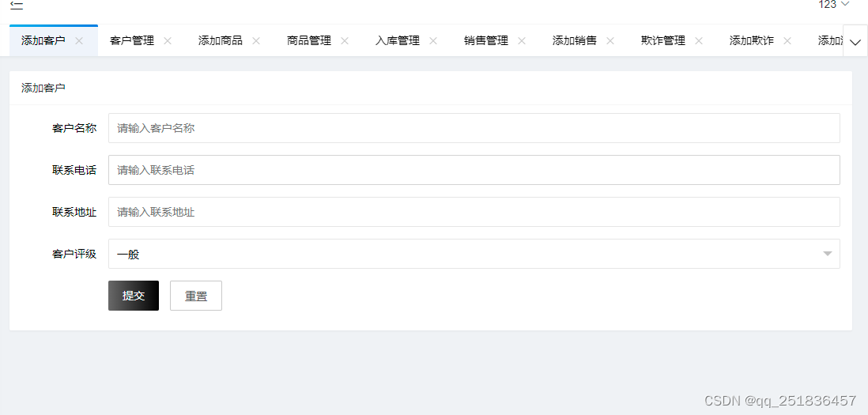Close the 添加欺诈 tab

click(787, 40)
